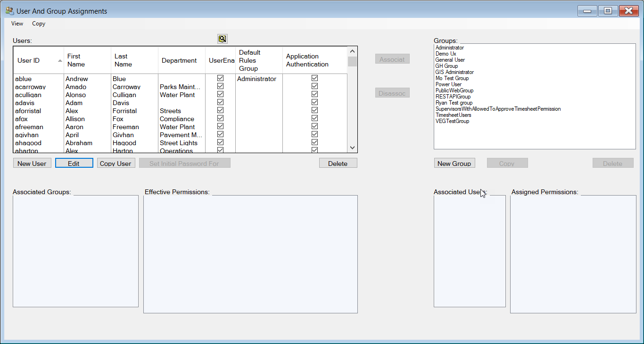Select the TimesheetUsers group
Viewport: 644px width, 344px height.
coord(453,115)
